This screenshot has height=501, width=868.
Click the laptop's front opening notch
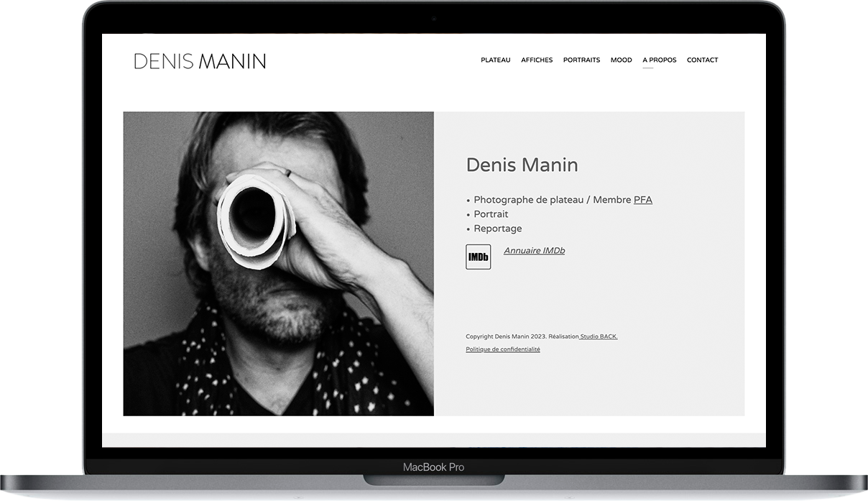pyautogui.click(x=434, y=479)
